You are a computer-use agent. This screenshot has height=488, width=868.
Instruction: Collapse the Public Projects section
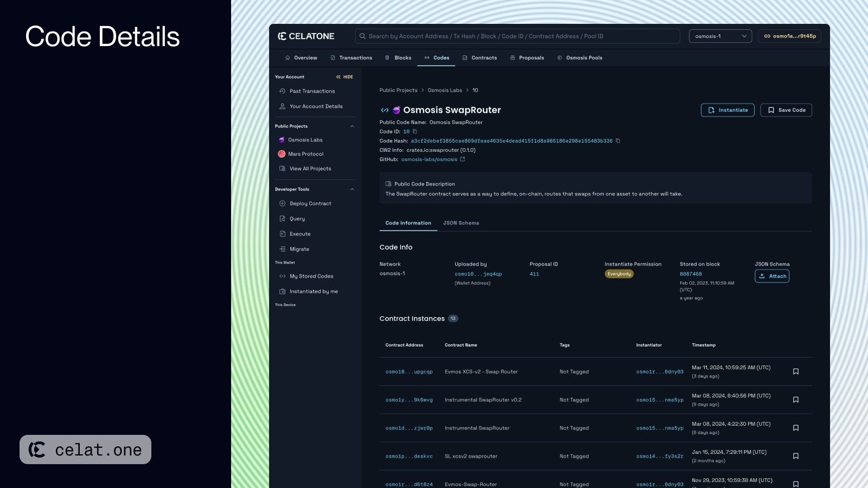[352, 126]
